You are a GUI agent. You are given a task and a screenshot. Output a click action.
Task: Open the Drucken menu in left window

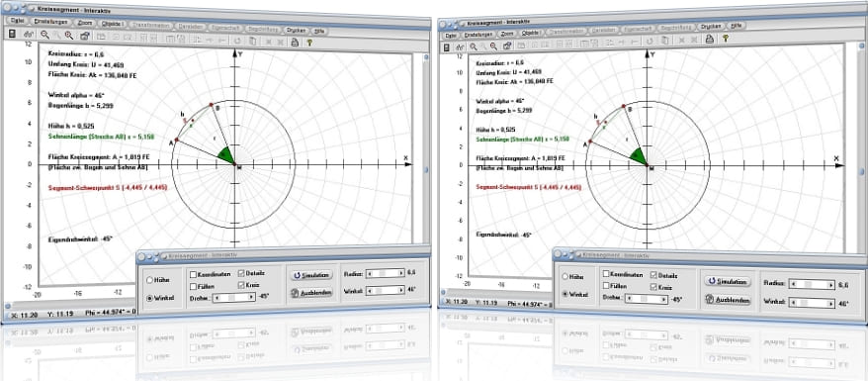[296, 30]
